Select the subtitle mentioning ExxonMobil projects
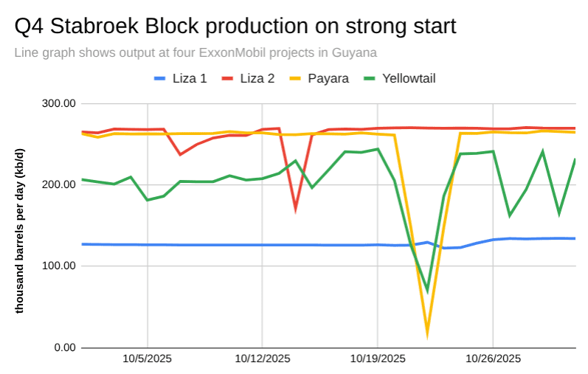 point(196,53)
